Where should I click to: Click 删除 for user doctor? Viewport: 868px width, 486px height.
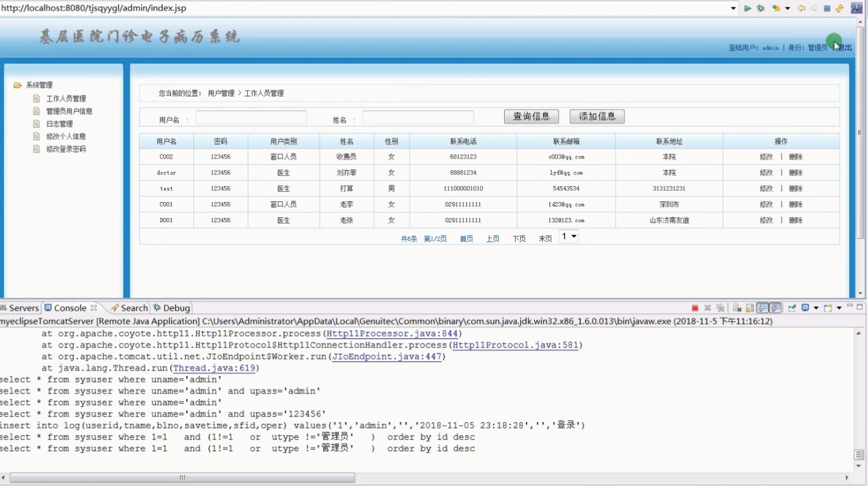[x=796, y=173]
